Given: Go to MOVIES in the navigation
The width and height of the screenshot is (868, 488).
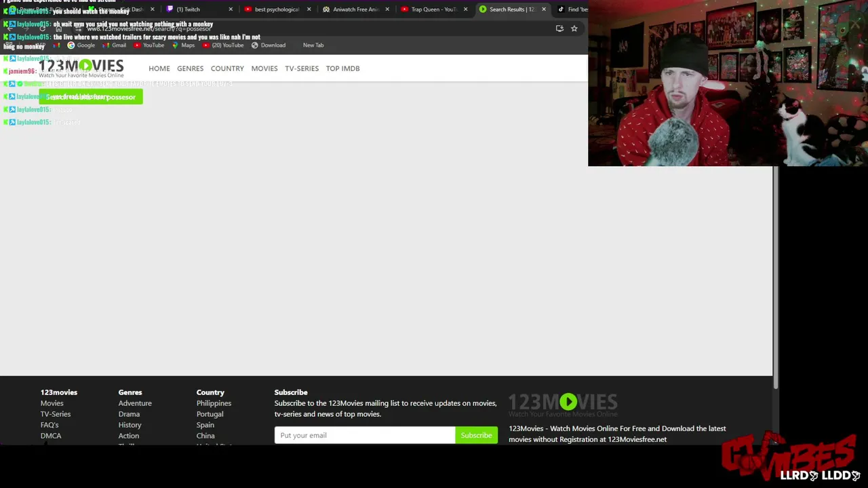Looking at the screenshot, I should pos(264,68).
